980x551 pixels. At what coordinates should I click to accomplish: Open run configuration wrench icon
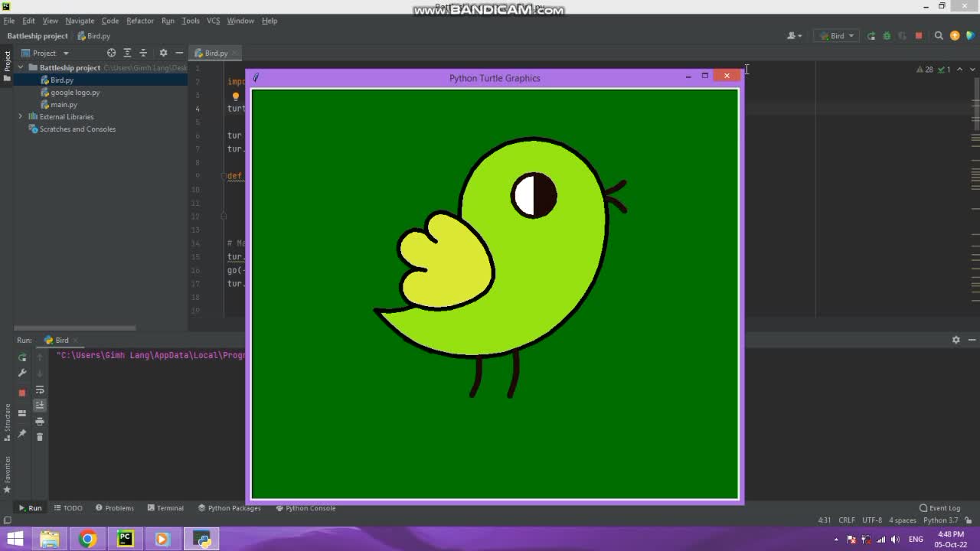[x=22, y=373]
